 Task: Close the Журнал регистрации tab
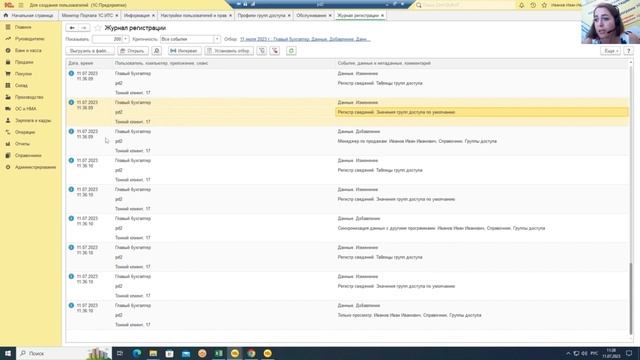point(382,16)
